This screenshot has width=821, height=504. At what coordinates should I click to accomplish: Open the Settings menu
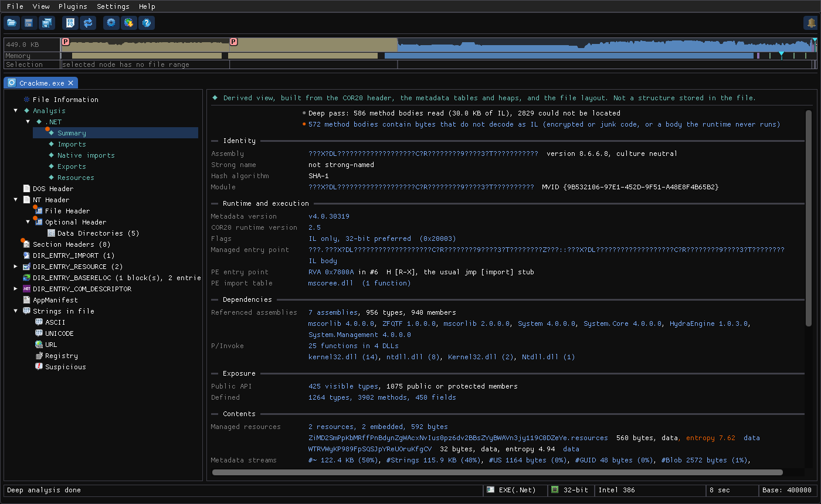point(113,6)
